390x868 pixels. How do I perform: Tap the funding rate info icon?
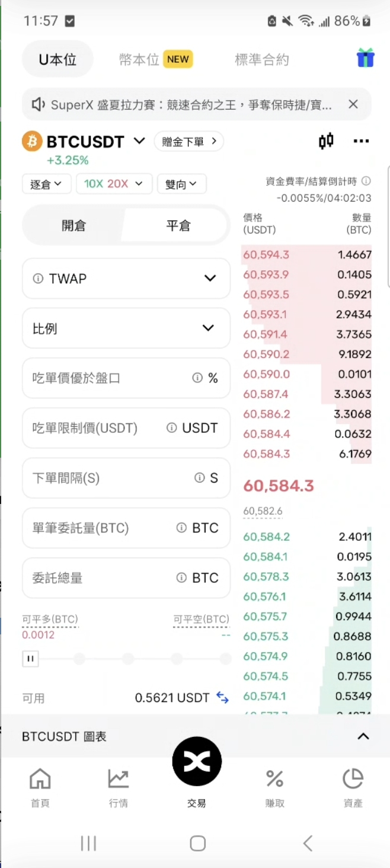(x=366, y=181)
